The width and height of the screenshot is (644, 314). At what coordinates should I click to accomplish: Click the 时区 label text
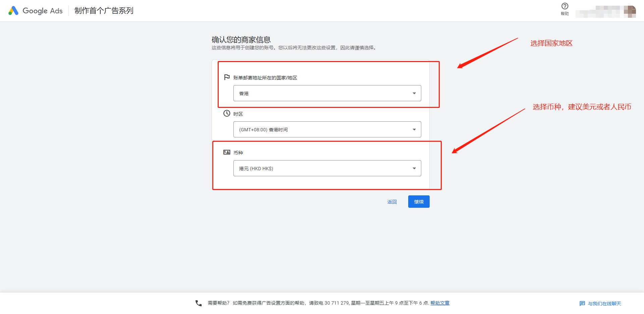click(238, 114)
